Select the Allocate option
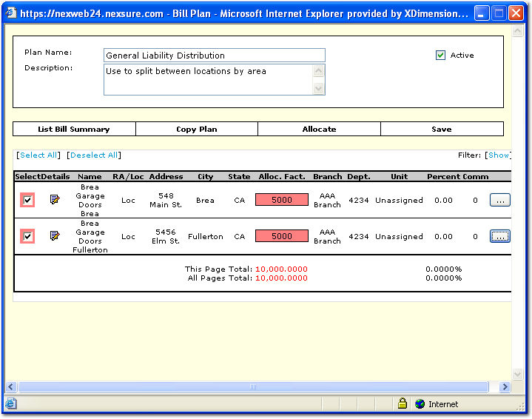The image size is (532, 419). (319, 129)
